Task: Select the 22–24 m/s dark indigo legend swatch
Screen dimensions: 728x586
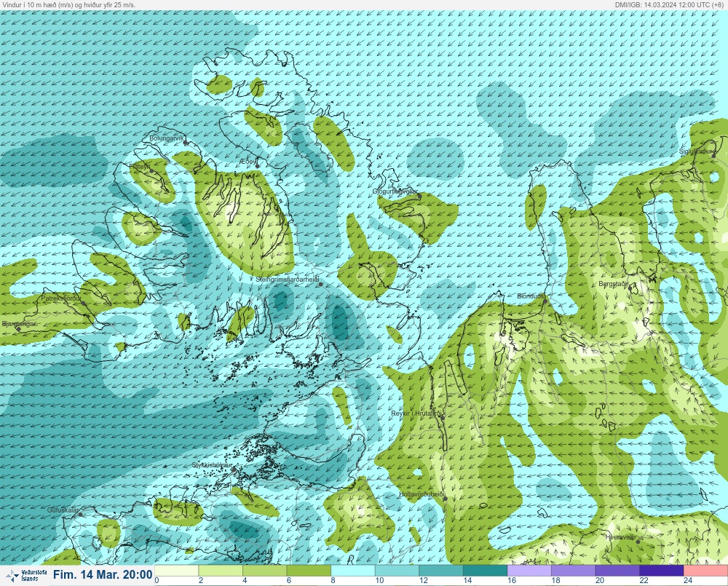Action: tap(662, 571)
